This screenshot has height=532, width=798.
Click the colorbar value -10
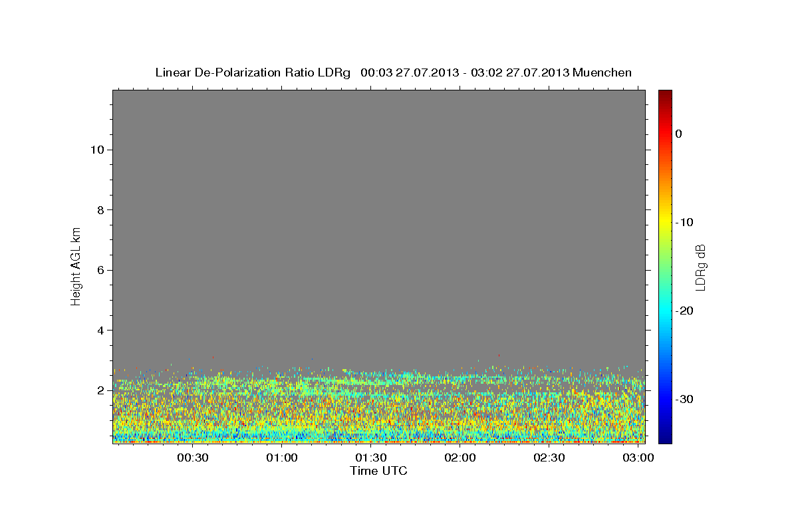point(684,222)
